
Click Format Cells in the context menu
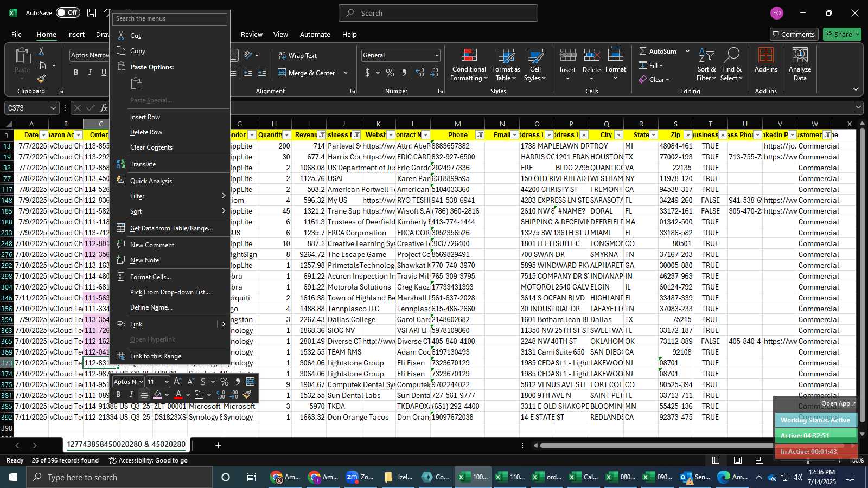150,277
